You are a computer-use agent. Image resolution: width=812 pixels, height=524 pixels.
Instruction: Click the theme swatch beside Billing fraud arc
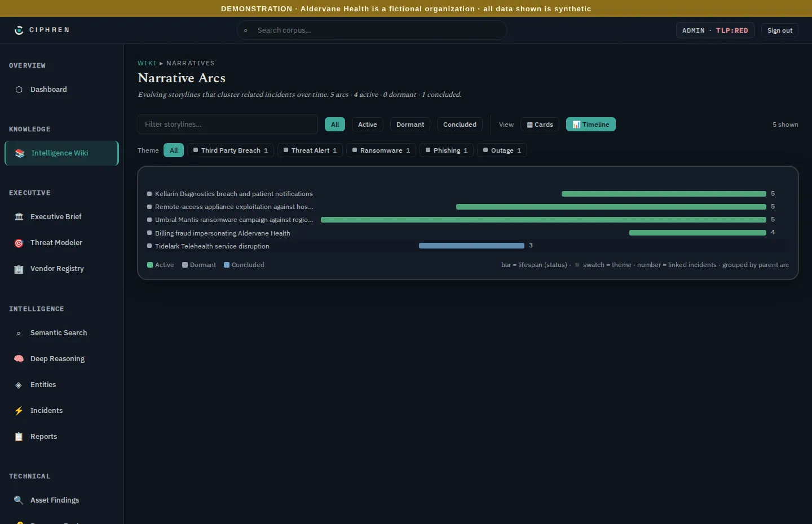click(149, 233)
